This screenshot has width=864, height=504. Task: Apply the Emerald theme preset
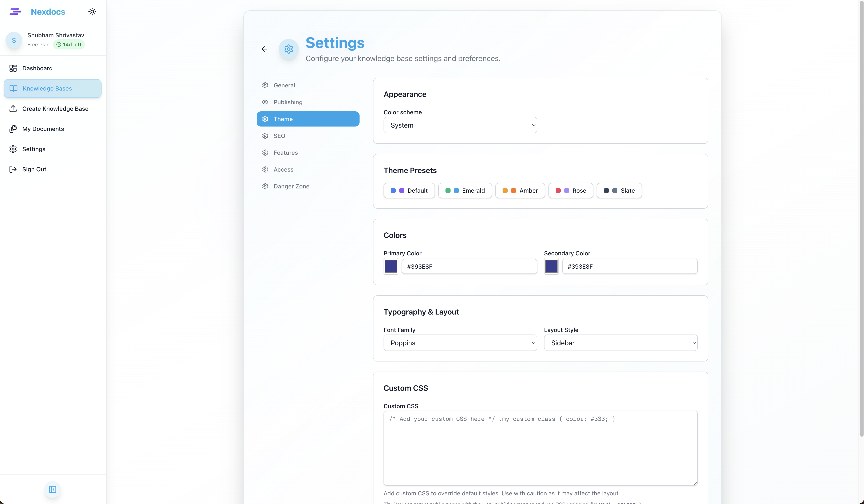click(465, 191)
